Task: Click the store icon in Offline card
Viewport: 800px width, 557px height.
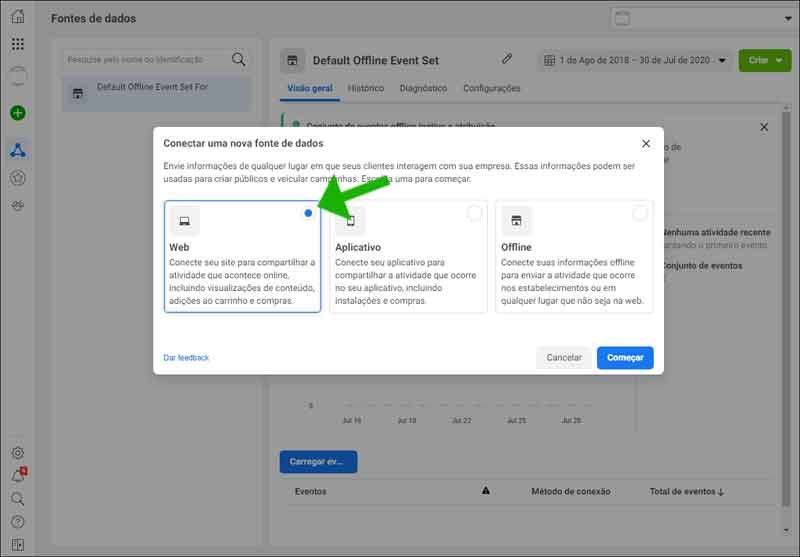Action: tap(516, 221)
